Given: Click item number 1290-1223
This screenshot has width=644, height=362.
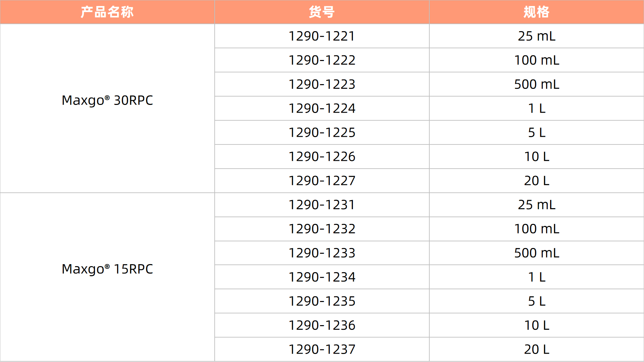Looking at the screenshot, I should (x=322, y=84).
